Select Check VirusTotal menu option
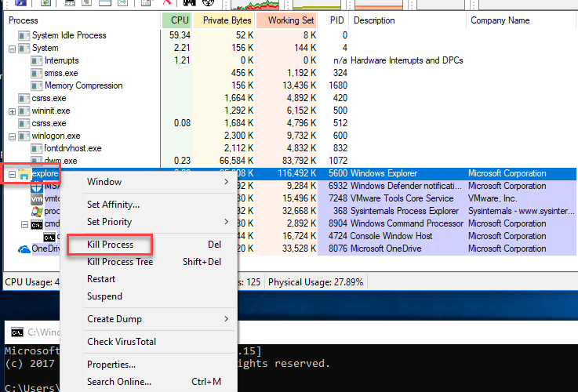Viewport: 578px width, 392px height. 121,342
